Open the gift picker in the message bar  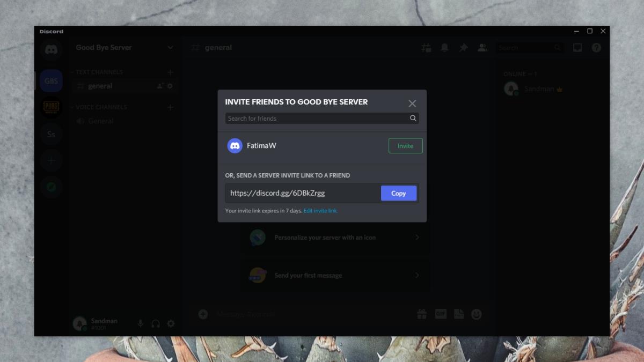coord(422,314)
